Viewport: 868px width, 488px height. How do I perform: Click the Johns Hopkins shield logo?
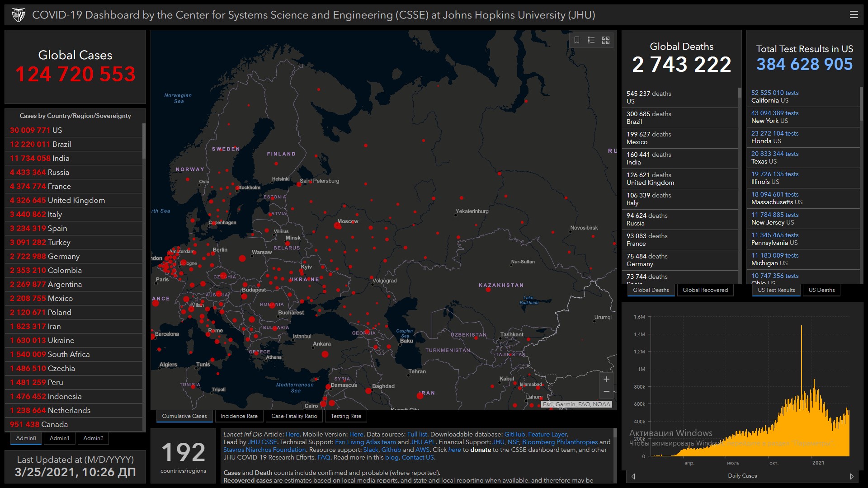pos(19,15)
